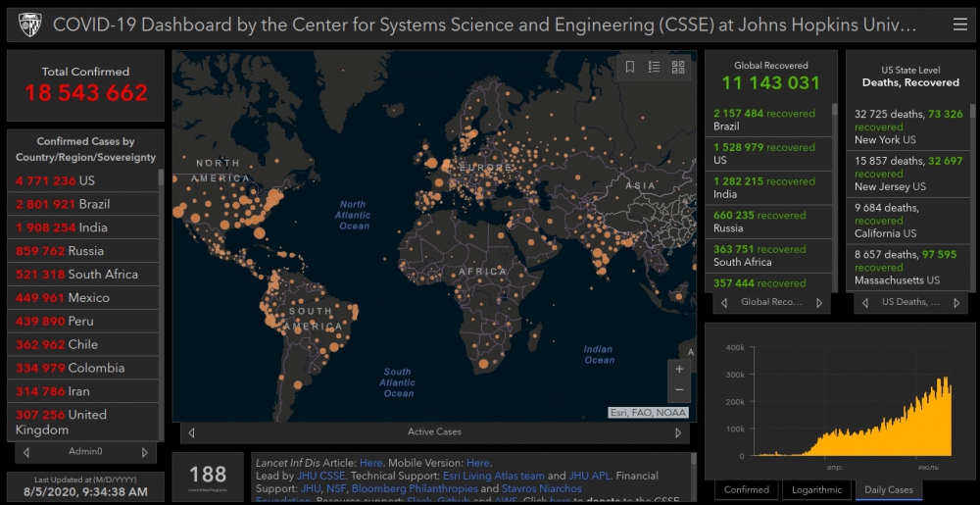980x505 pixels.
Task: Go to previous map view arrow
Action: (x=191, y=431)
